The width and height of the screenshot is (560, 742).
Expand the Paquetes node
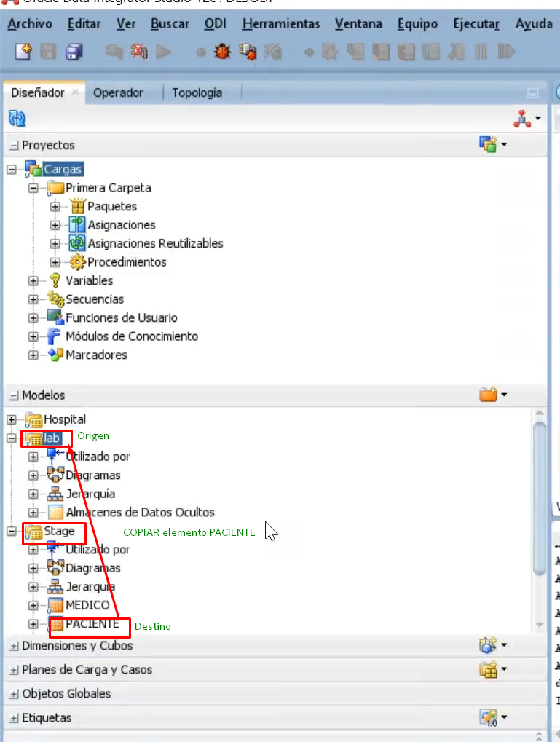pyautogui.click(x=55, y=206)
